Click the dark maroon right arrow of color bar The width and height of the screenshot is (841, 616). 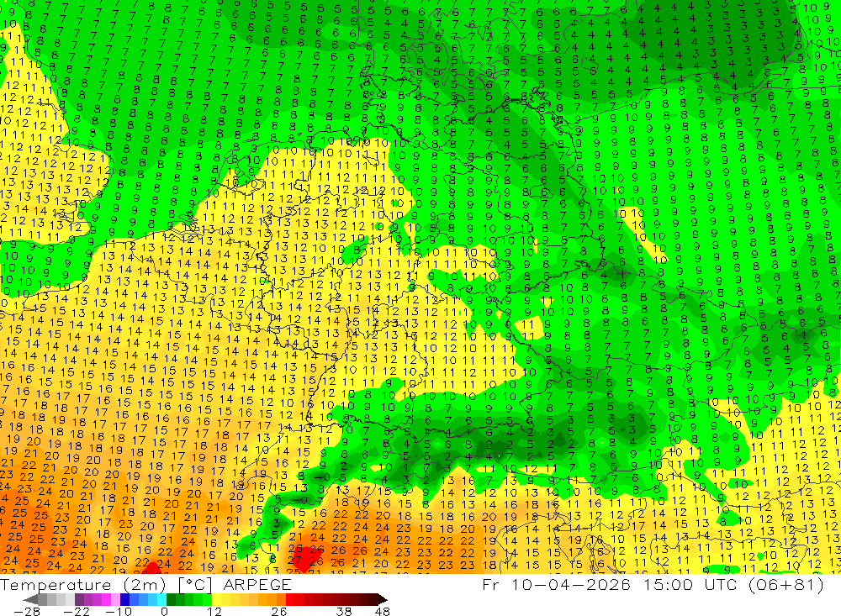click(x=381, y=599)
